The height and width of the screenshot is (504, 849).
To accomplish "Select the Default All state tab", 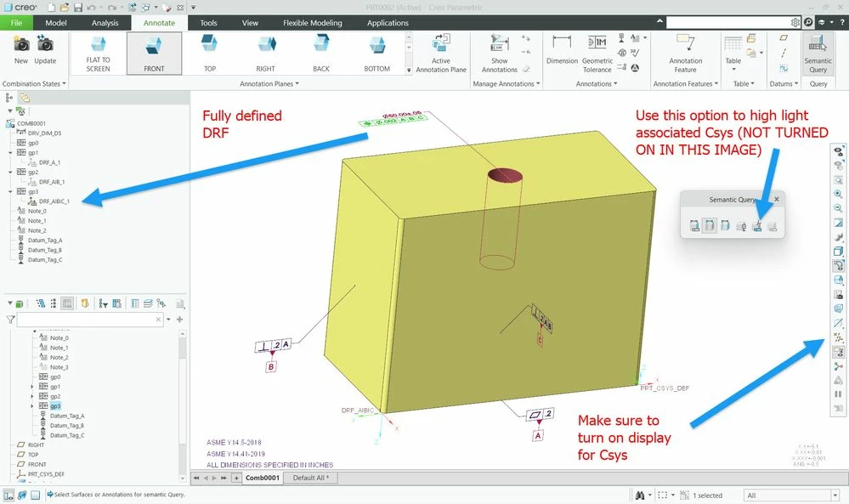I will point(311,478).
